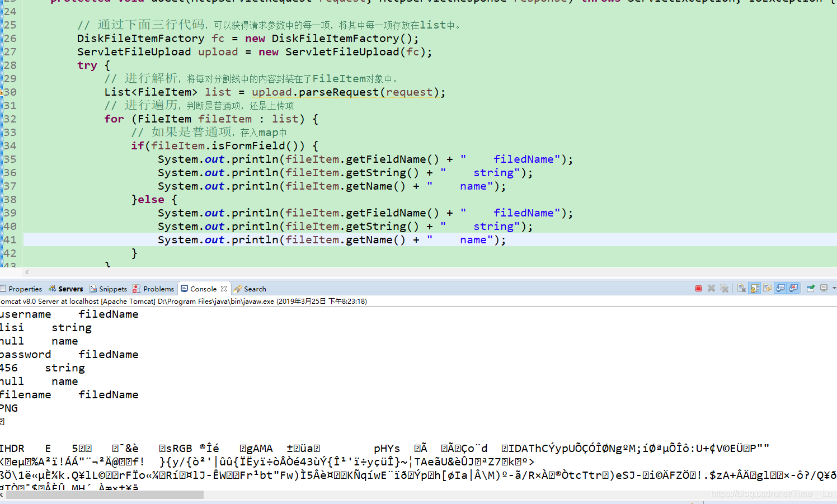Viewport: 837px width, 504px height.
Task: Switch to the Properties tab
Action: pyautogui.click(x=21, y=289)
